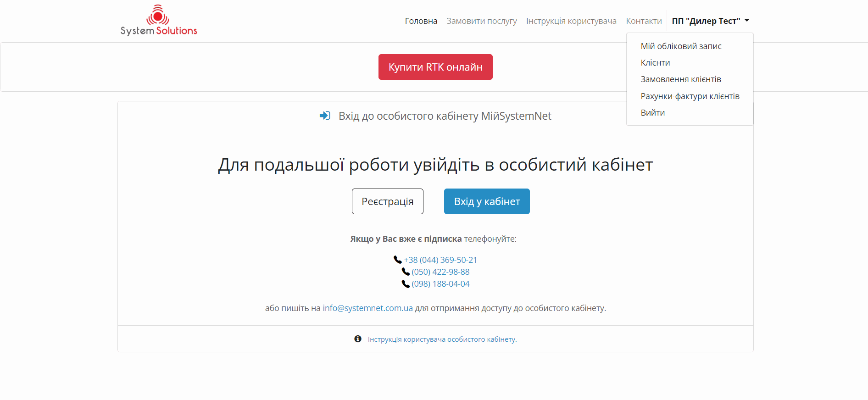This screenshot has height=400, width=868.
Task: Click the info@systemnet.com.ua email link
Action: [x=367, y=308]
